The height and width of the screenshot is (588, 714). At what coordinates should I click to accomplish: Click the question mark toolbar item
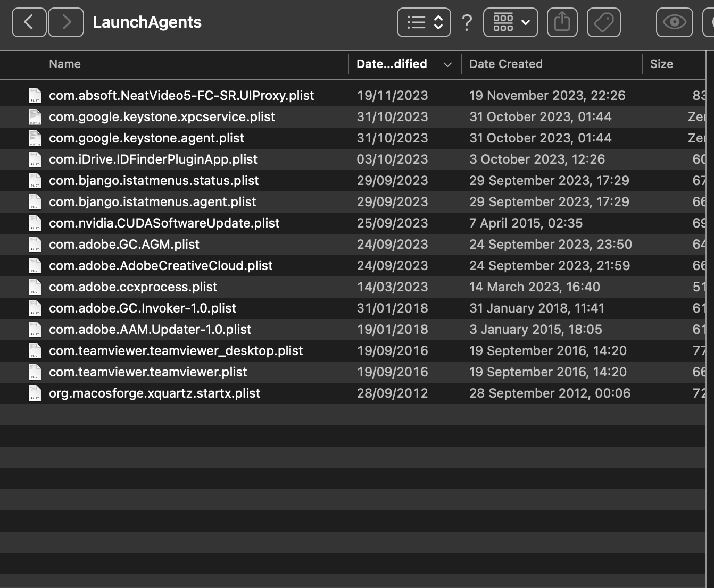pos(467,22)
